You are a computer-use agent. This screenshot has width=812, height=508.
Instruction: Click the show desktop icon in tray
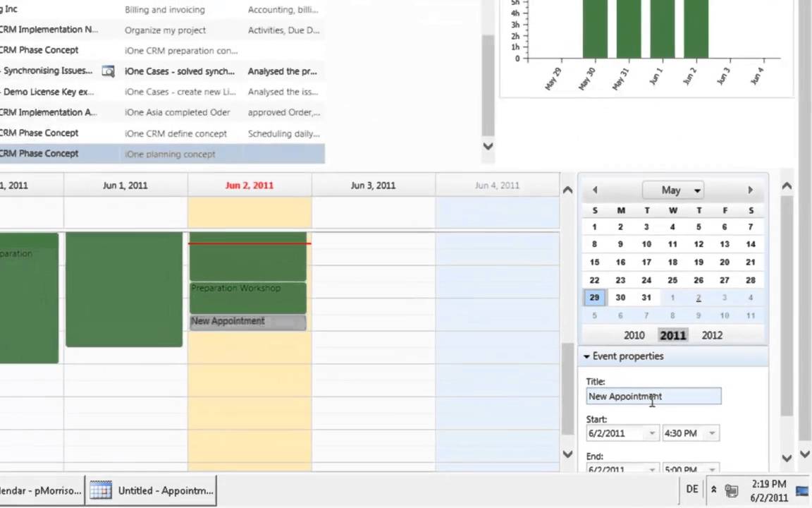(803, 490)
